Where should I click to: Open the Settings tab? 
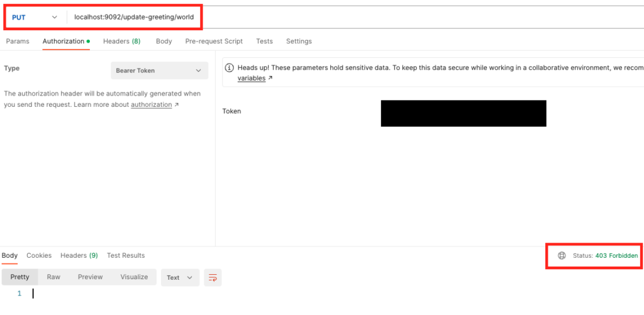point(299,41)
